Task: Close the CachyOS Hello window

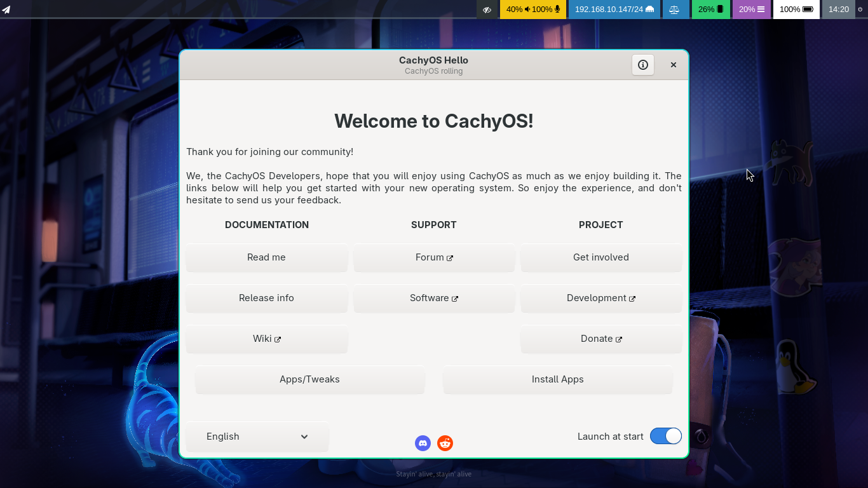Action: click(x=674, y=65)
